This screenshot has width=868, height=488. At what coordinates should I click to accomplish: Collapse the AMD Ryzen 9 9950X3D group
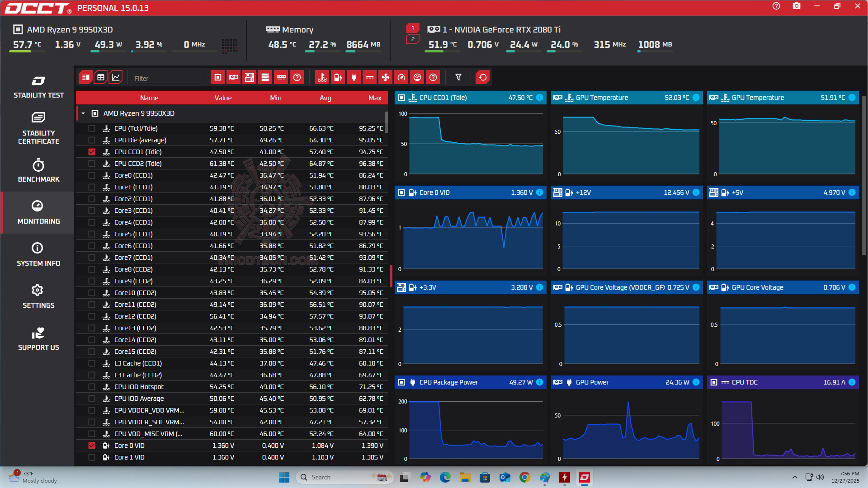coord(83,113)
